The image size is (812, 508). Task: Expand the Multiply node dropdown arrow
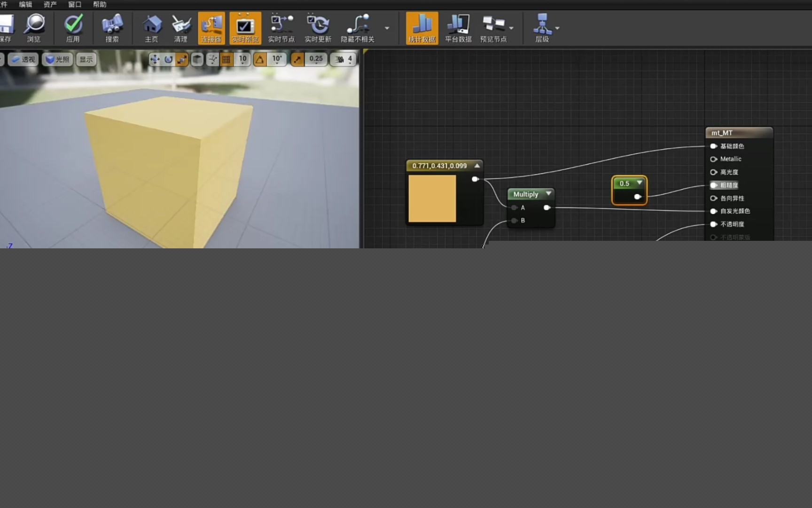pos(548,194)
